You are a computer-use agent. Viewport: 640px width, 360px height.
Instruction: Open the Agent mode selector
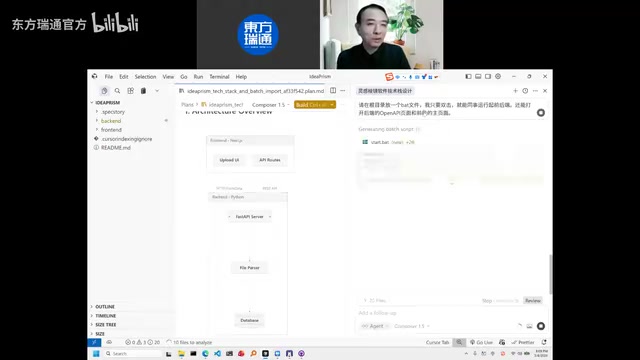point(375,326)
